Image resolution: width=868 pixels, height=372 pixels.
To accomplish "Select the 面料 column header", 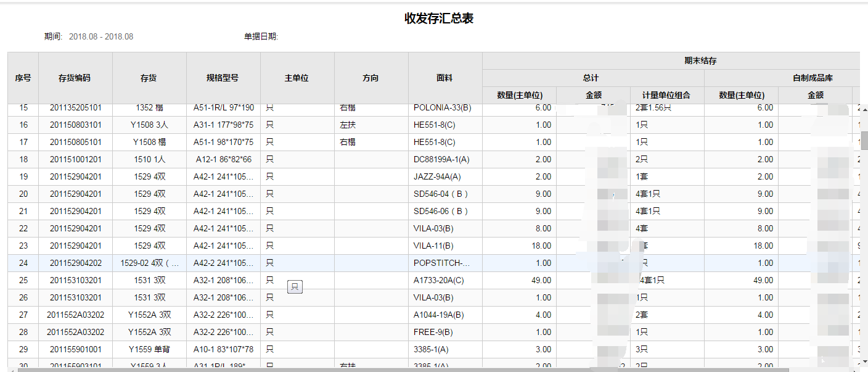I will coord(444,78).
